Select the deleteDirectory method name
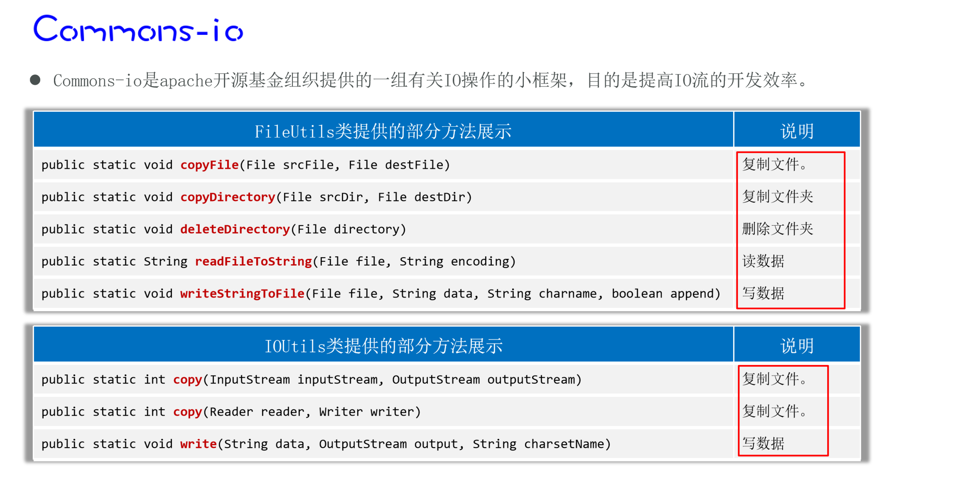Viewport: 980px width, 485px height. 235,229
